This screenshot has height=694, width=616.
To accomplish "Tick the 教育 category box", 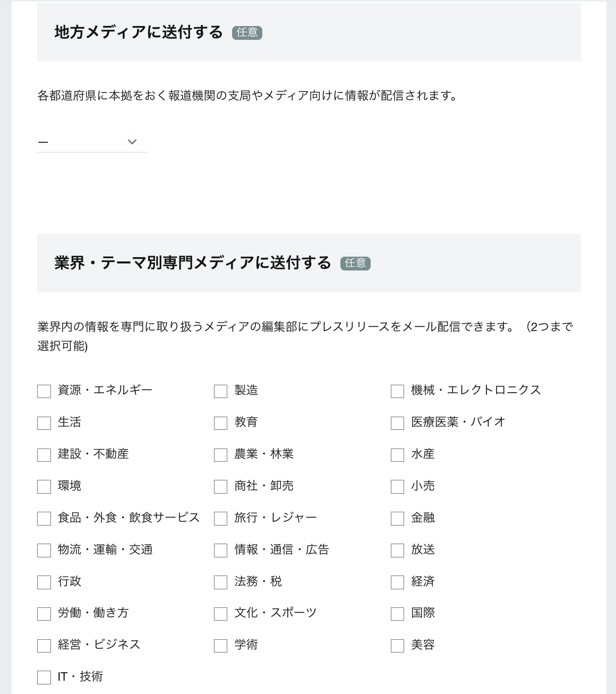I will click(x=220, y=423).
